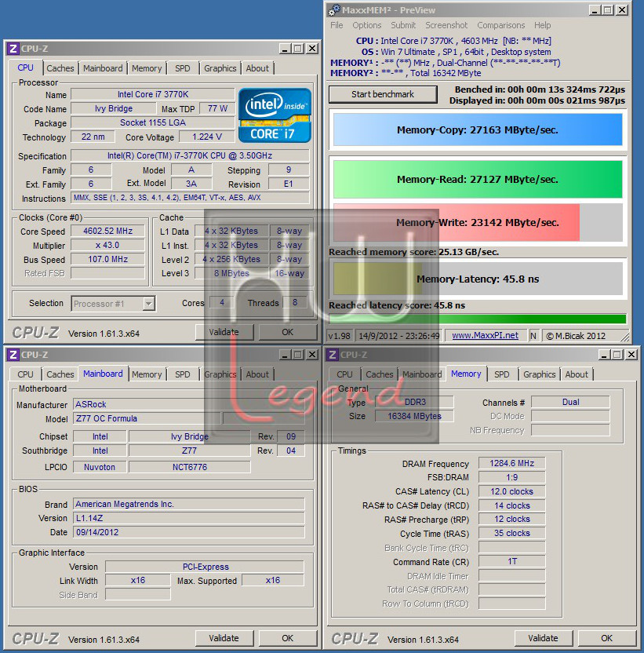Open the SPD tab in the Memory CPU-Z window
Viewport: 644px width, 653px height.
pos(501,374)
